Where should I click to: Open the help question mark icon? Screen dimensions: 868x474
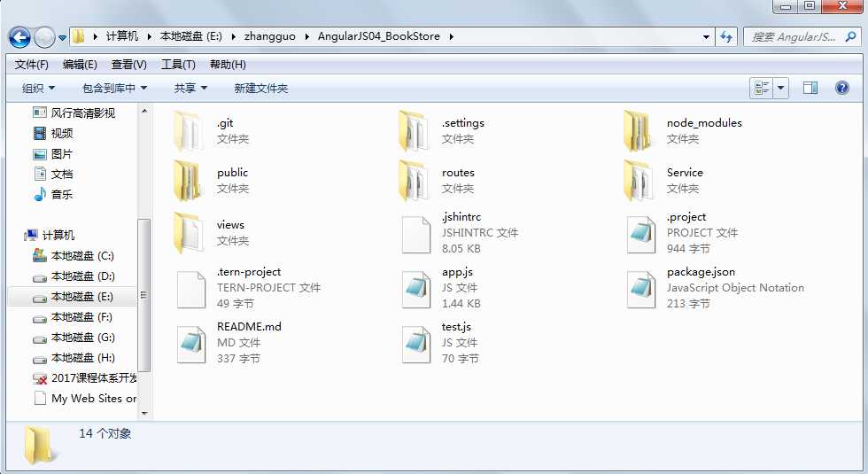[x=842, y=88]
